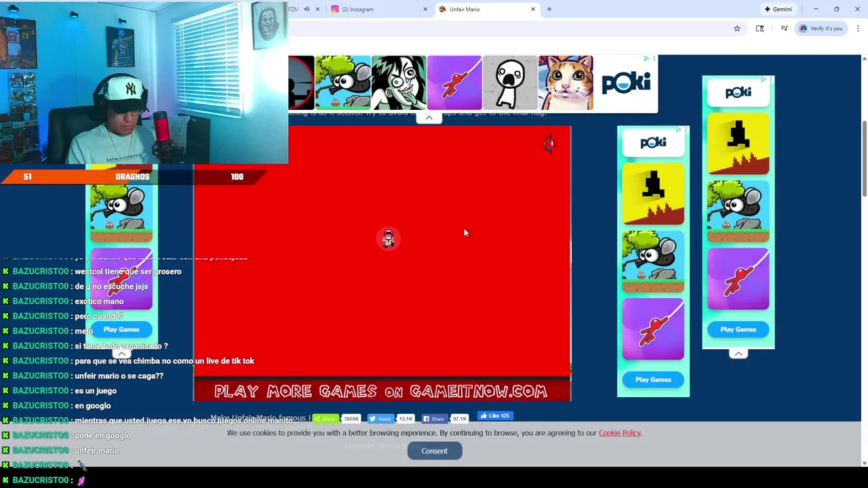
Task: Collapse the left-side ad with the chevron
Action: coord(121,354)
